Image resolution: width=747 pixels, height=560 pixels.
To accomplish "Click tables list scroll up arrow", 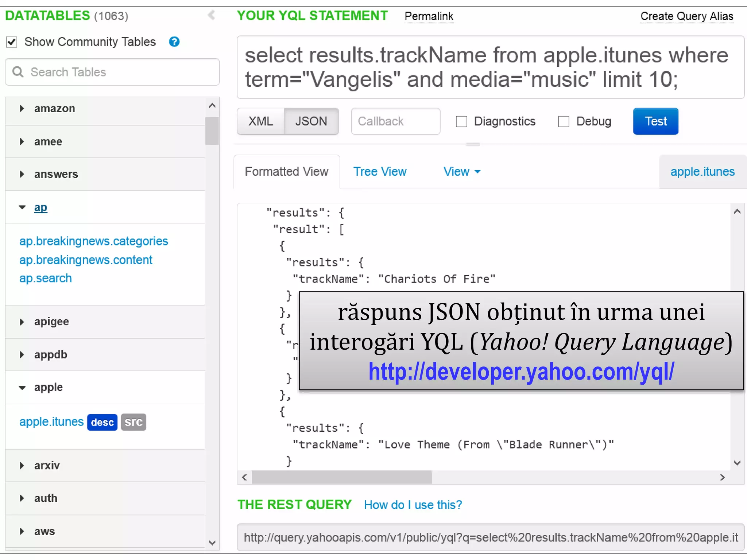I will point(212,106).
